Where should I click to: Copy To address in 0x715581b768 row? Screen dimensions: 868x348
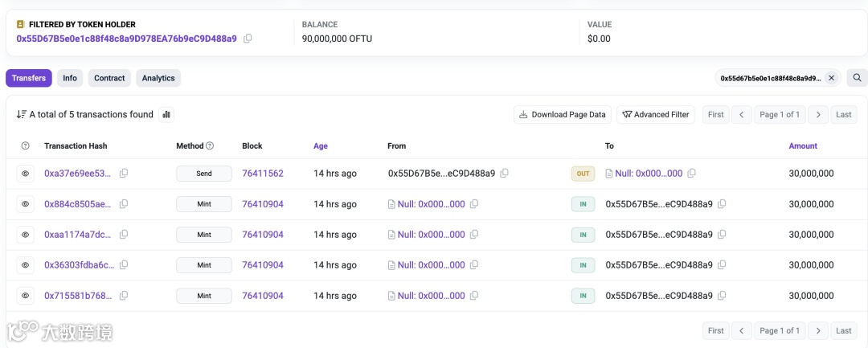coord(722,296)
